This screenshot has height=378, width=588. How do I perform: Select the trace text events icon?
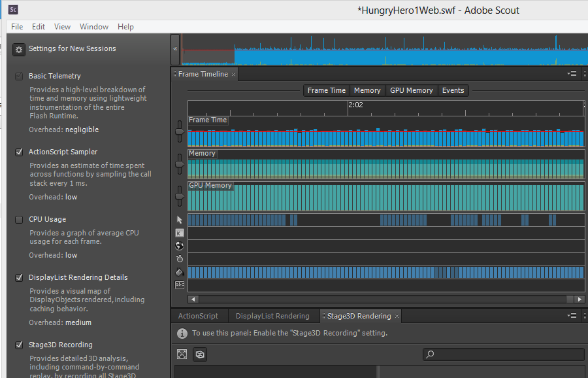[x=180, y=285]
